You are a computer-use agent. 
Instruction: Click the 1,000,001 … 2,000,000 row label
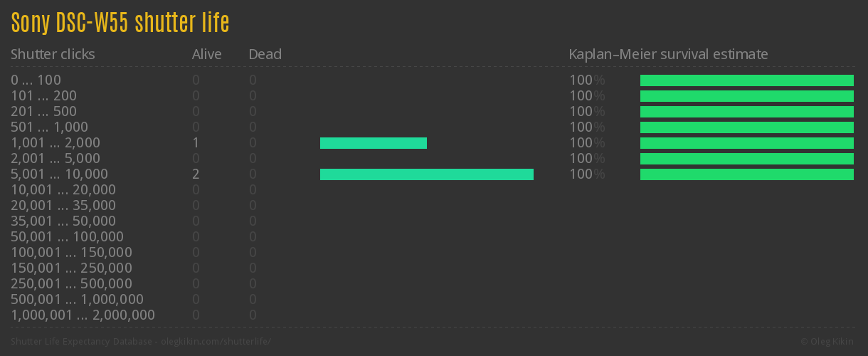point(83,315)
